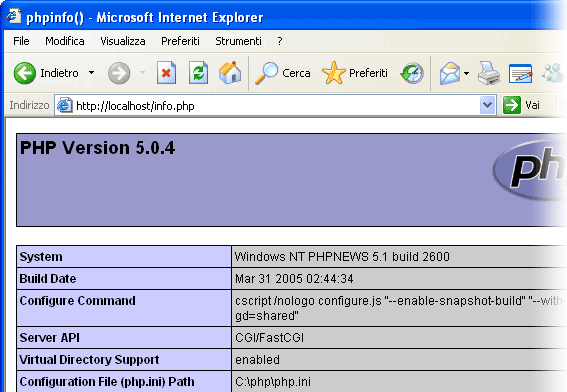Open the Indietro history dropdown arrow
The width and height of the screenshot is (567, 392).
(91, 73)
